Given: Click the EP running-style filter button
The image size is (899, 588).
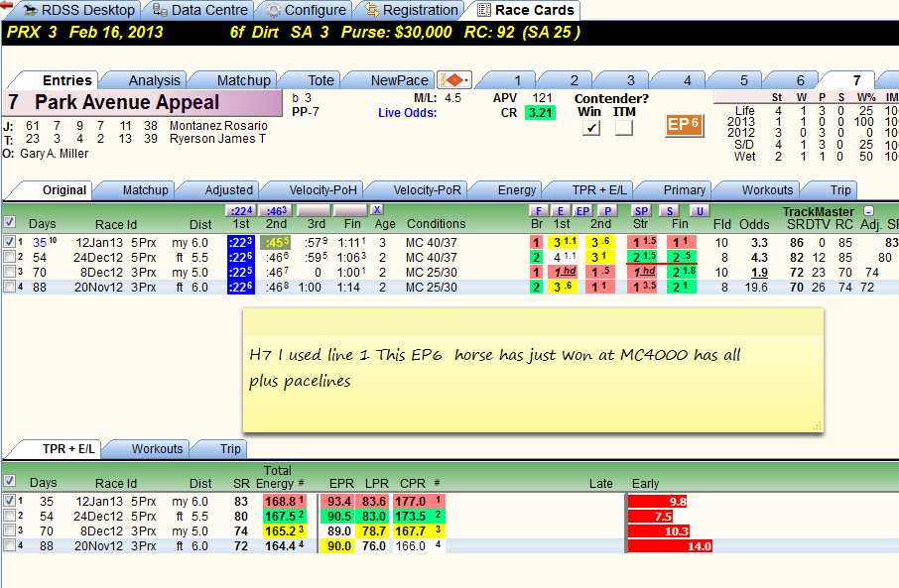Looking at the screenshot, I should coord(582,211).
